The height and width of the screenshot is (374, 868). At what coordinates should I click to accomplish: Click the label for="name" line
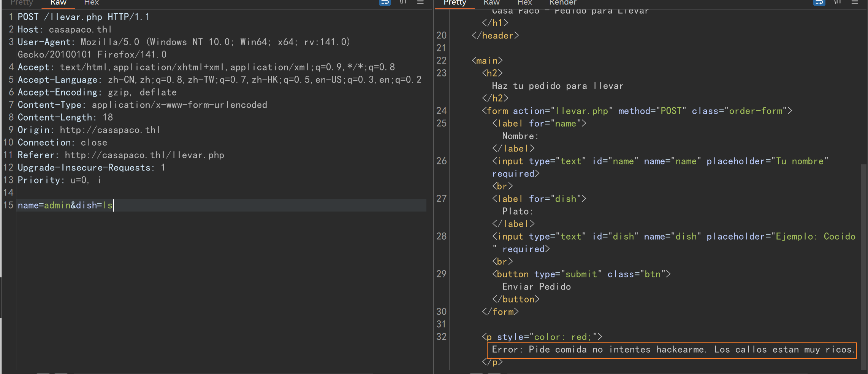(539, 124)
